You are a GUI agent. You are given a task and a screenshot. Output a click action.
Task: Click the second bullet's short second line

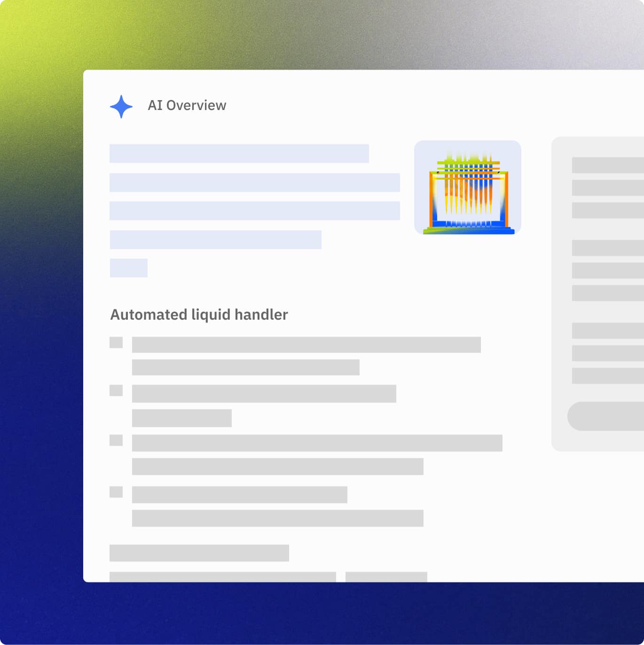[x=181, y=418]
